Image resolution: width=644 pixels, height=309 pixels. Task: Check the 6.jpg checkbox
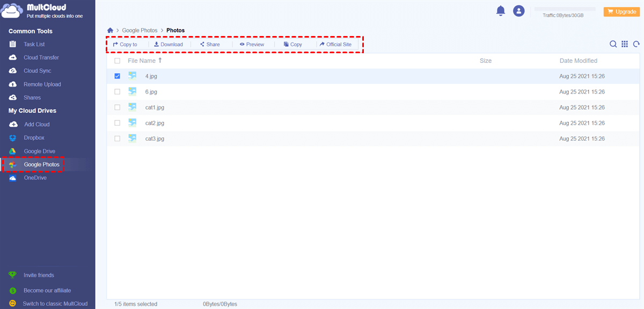click(x=118, y=92)
